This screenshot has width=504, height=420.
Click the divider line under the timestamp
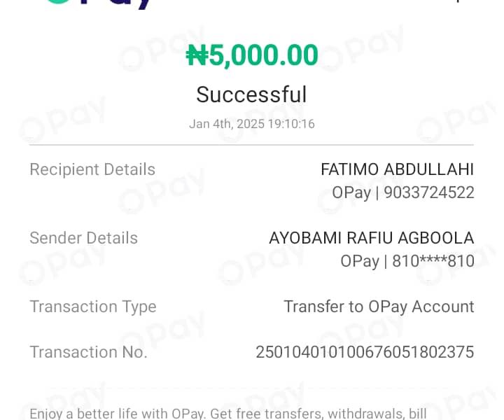click(252, 145)
